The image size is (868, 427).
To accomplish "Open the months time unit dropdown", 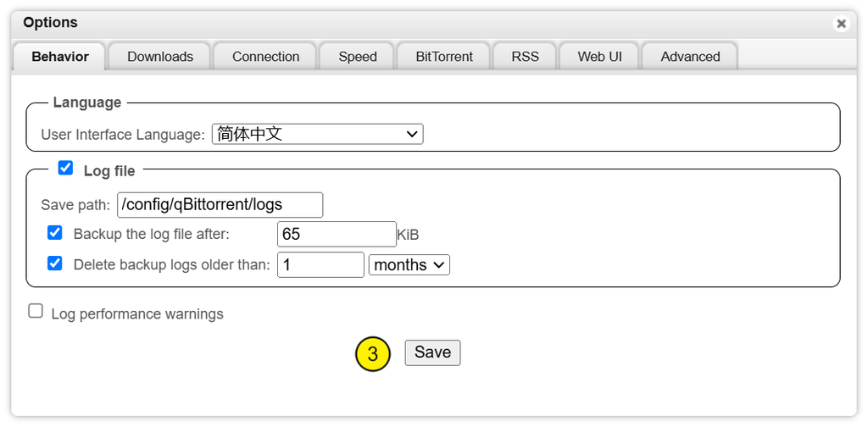I will 409,265.
